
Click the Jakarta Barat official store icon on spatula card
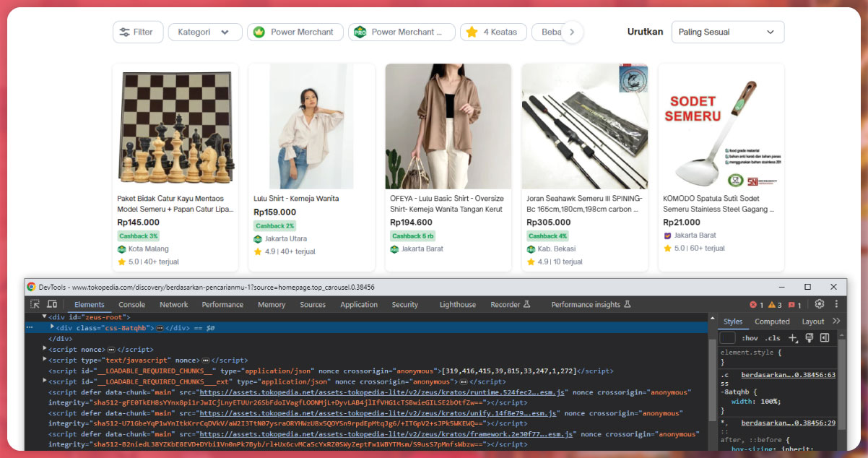click(667, 236)
